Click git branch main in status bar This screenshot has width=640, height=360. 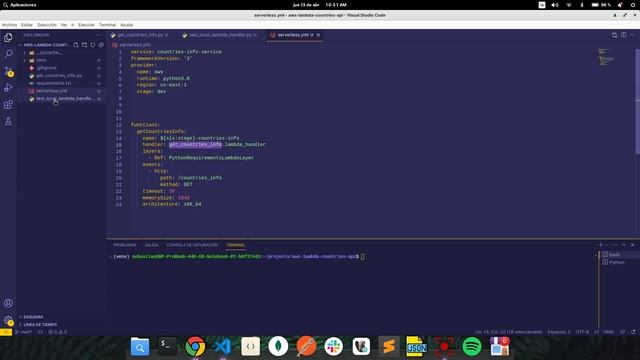pos(24,332)
